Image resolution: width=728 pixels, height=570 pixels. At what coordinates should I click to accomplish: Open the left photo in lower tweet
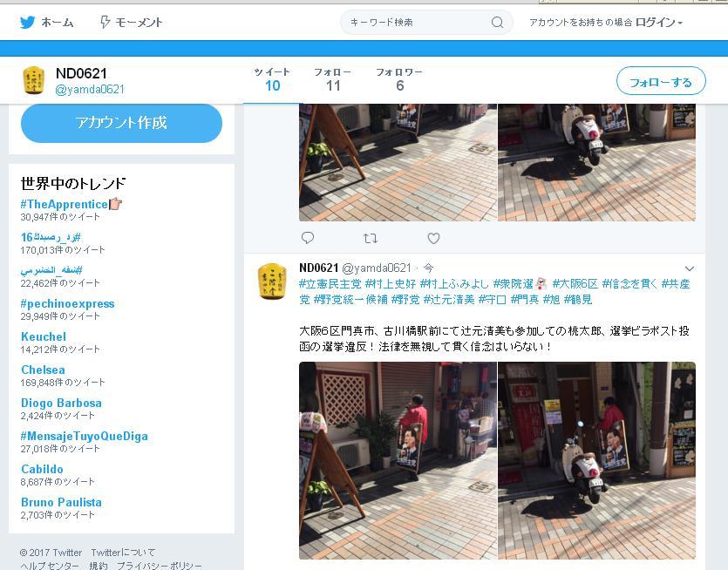(x=398, y=459)
